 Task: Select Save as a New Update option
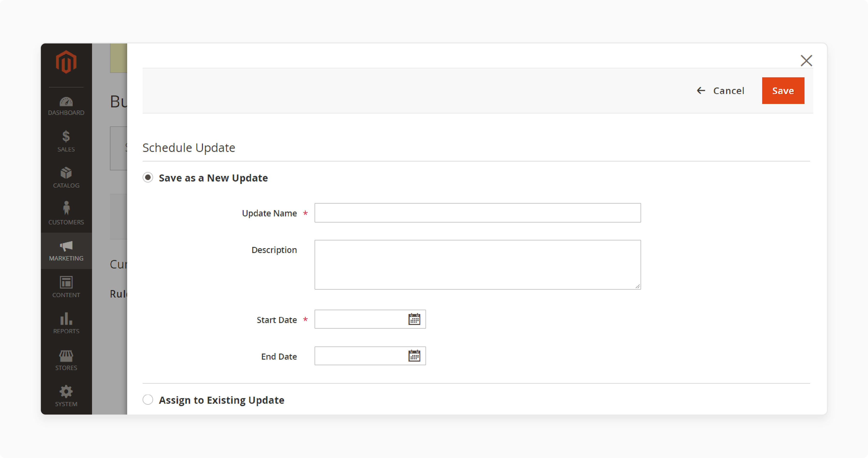tap(147, 177)
